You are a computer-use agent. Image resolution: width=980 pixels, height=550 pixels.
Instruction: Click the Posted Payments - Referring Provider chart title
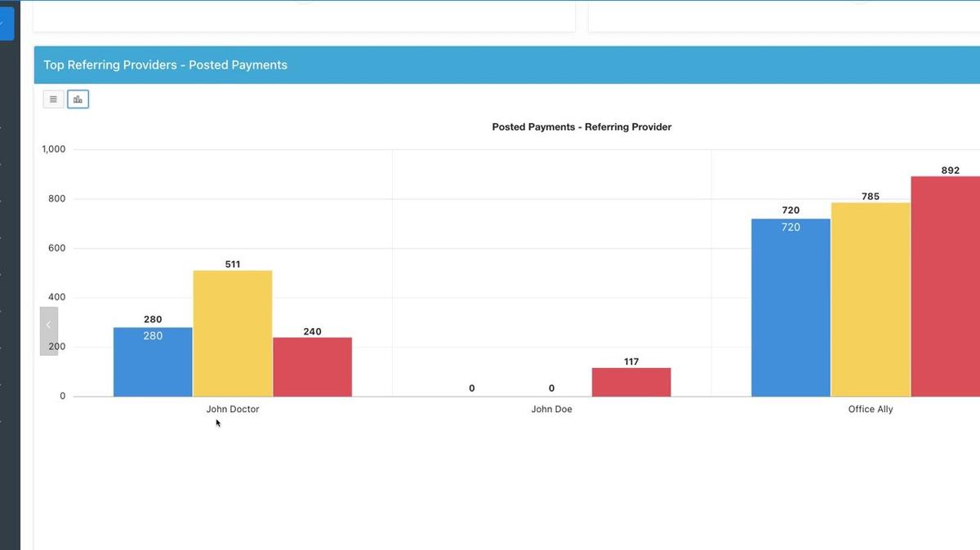click(x=581, y=127)
